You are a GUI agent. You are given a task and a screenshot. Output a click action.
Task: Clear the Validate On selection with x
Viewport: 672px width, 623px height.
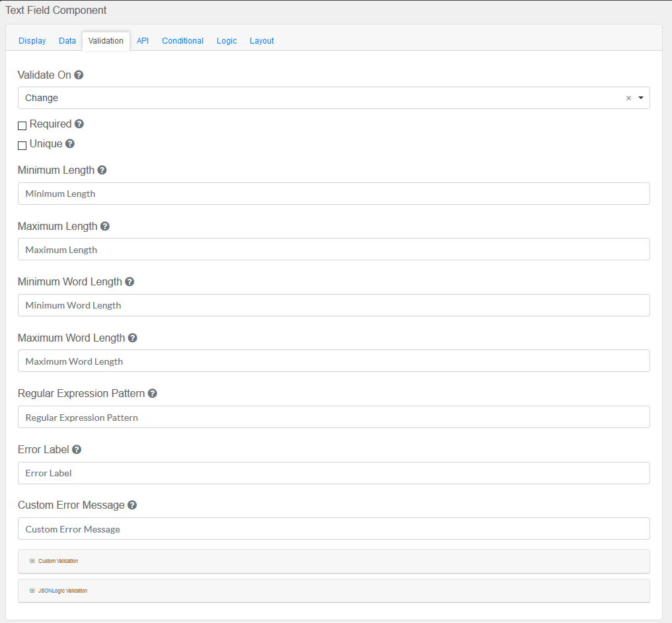(x=628, y=98)
